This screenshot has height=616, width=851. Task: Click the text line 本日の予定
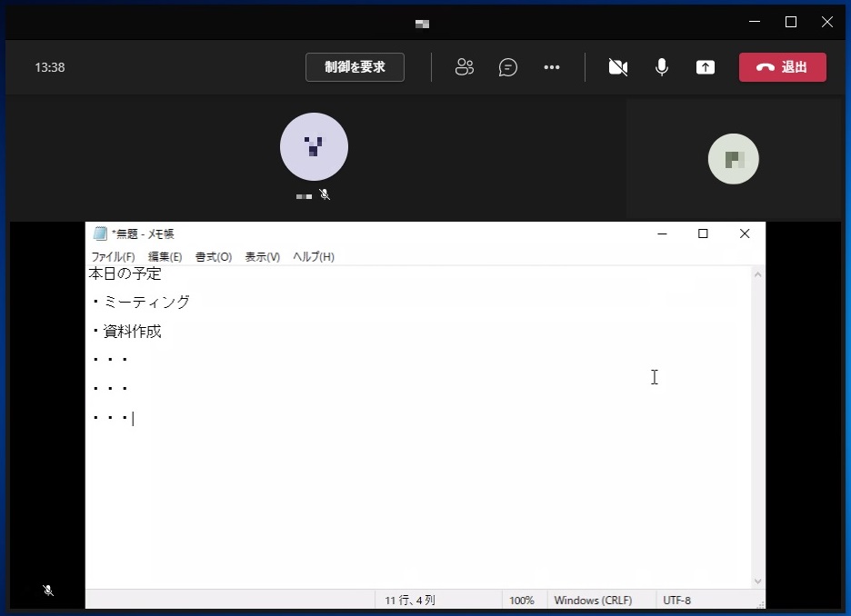(x=125, y=273)
